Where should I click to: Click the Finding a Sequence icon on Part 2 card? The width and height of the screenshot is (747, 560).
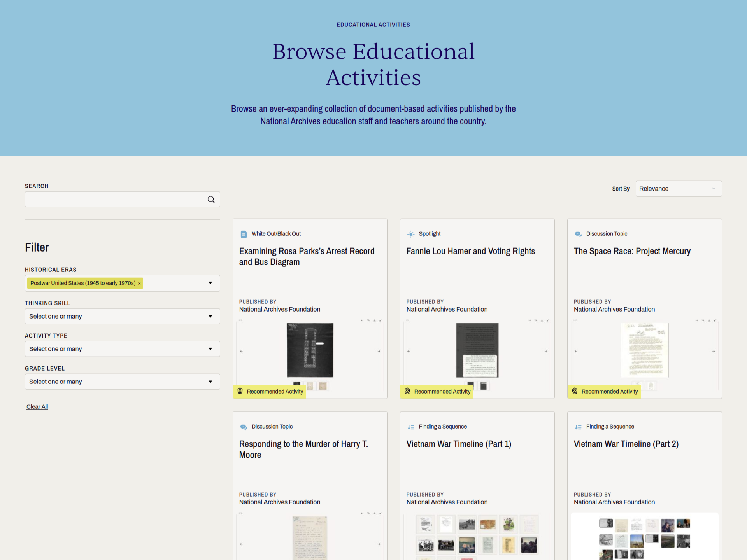pos(578,427)
